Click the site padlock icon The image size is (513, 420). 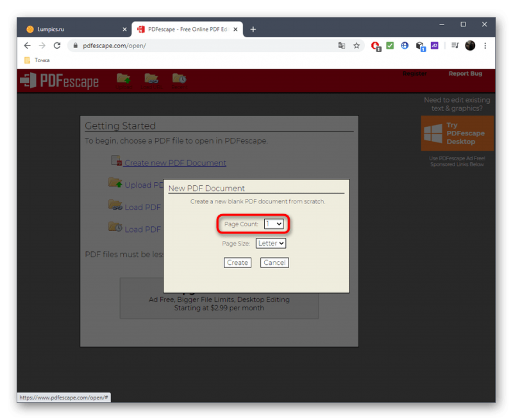pos(76,46)
